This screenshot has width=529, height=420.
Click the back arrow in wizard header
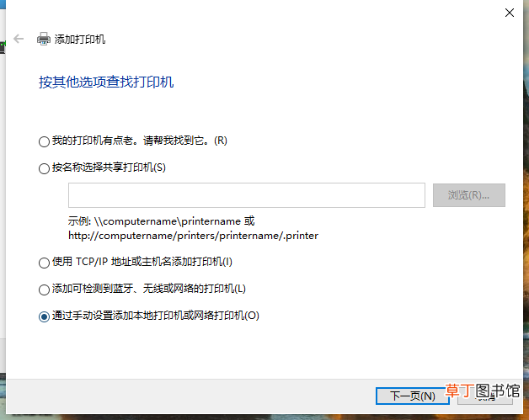pyautogui.click(x=19, y=39)
